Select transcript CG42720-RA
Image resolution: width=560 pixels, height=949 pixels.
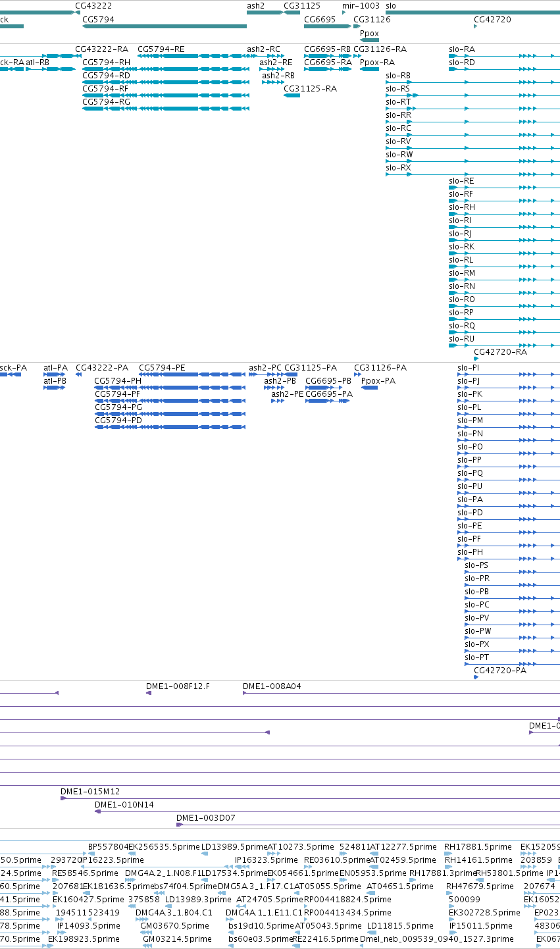500,352
